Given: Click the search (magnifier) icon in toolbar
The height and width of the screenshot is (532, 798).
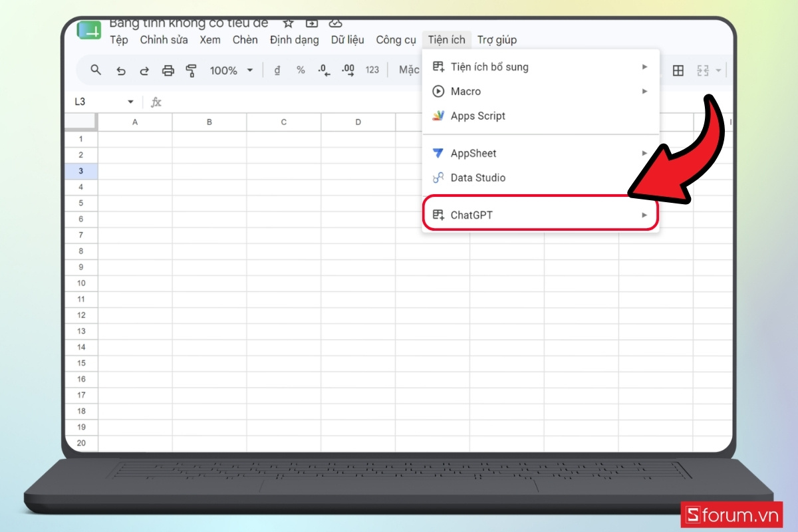Looking at the screenshot, I should click(96, 70).
